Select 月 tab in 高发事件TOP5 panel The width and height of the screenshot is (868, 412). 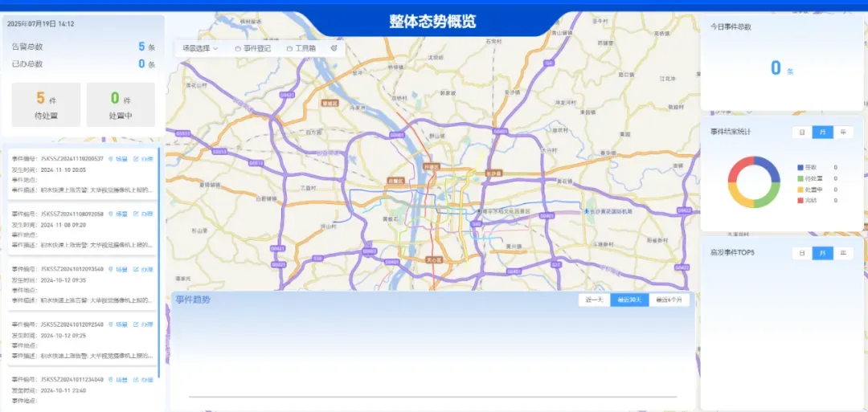(x=823, y=253)
